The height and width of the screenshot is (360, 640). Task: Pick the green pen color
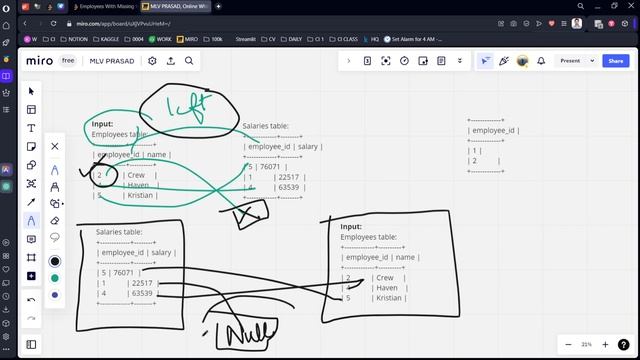pos(55,278)
